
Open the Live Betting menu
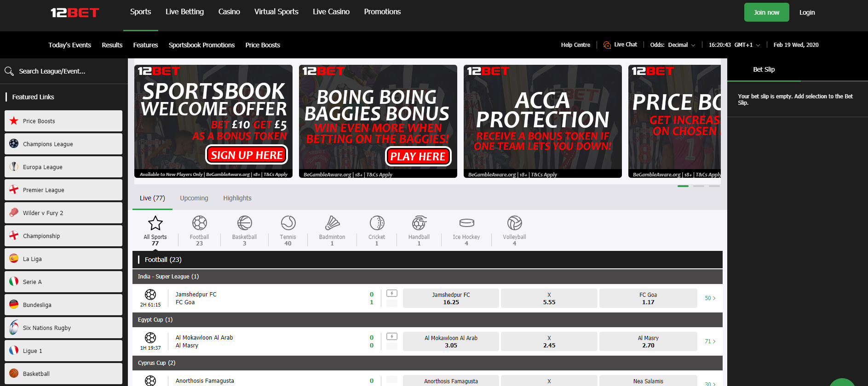click(184, 12)
